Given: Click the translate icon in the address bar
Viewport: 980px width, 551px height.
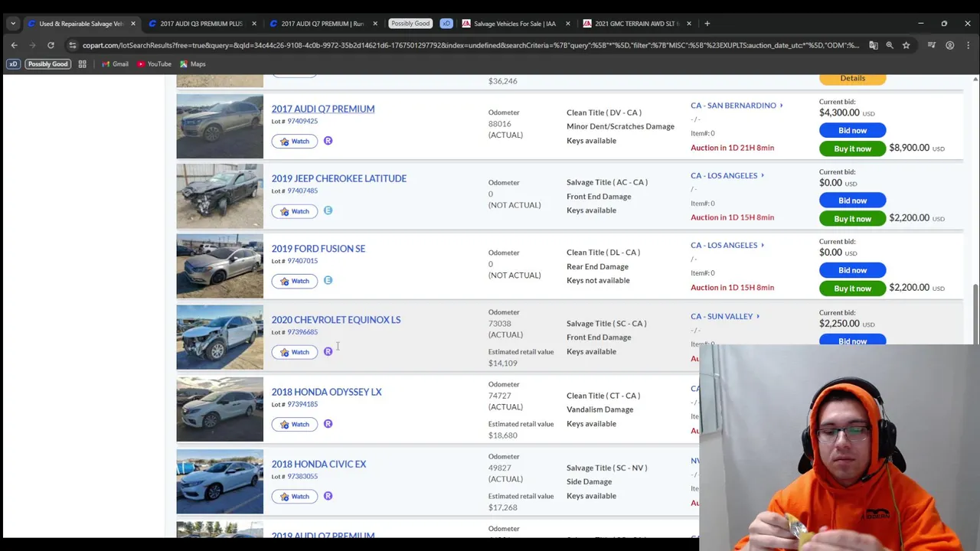Looking at the screenshot, I should [x=874, y=45].
